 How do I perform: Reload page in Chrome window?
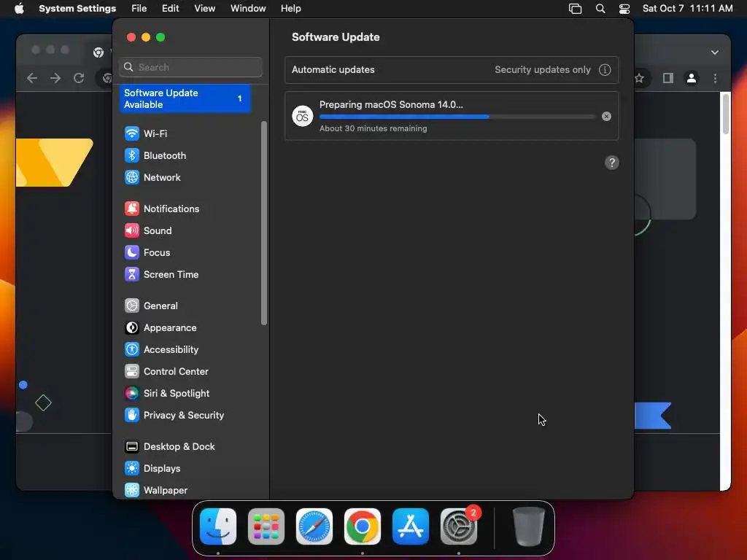coord(79,78)
